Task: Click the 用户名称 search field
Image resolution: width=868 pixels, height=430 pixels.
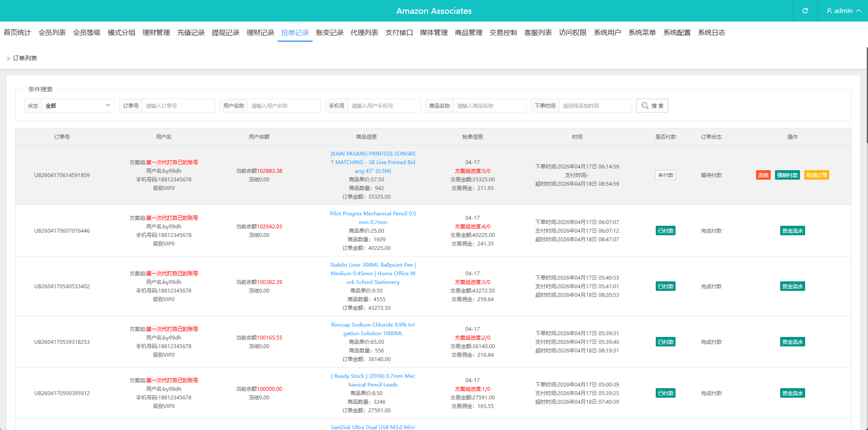Action: (284, 106)
